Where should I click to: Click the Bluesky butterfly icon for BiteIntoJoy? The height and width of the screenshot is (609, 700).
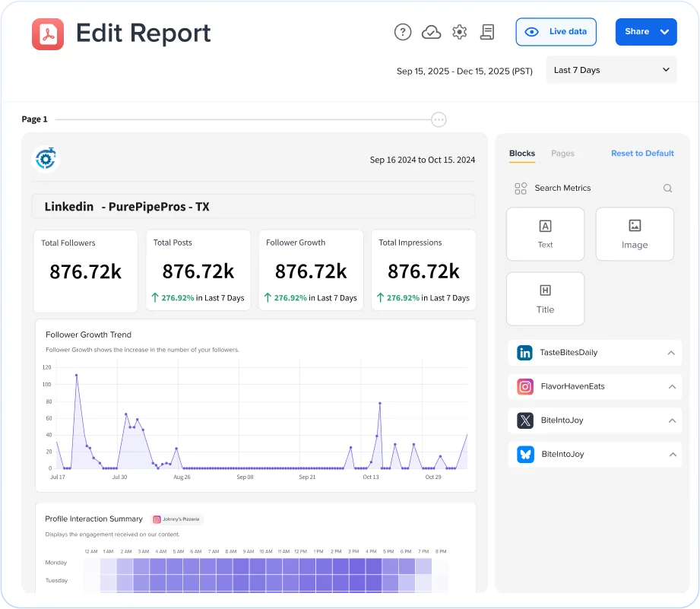(524, 454)
